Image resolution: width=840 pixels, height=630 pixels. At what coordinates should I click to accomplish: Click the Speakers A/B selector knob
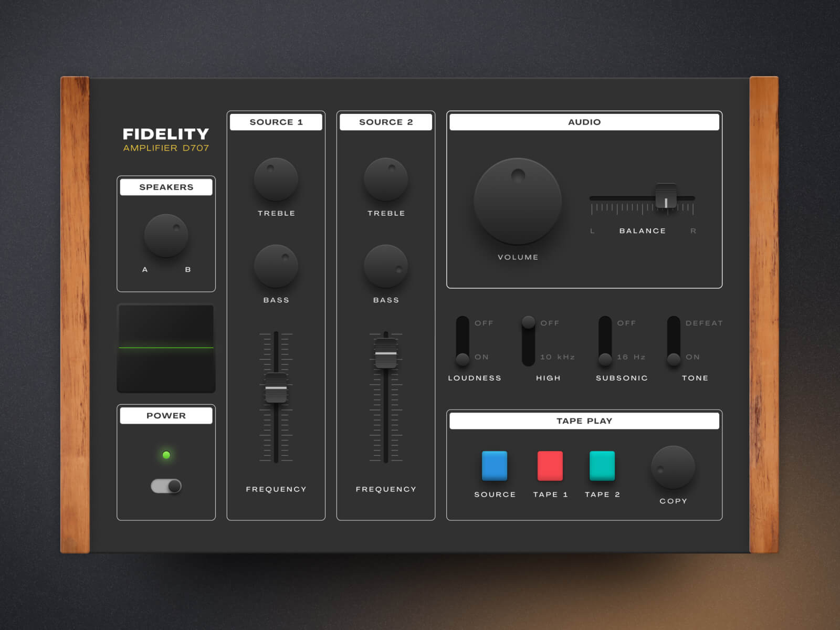point(166,236)
